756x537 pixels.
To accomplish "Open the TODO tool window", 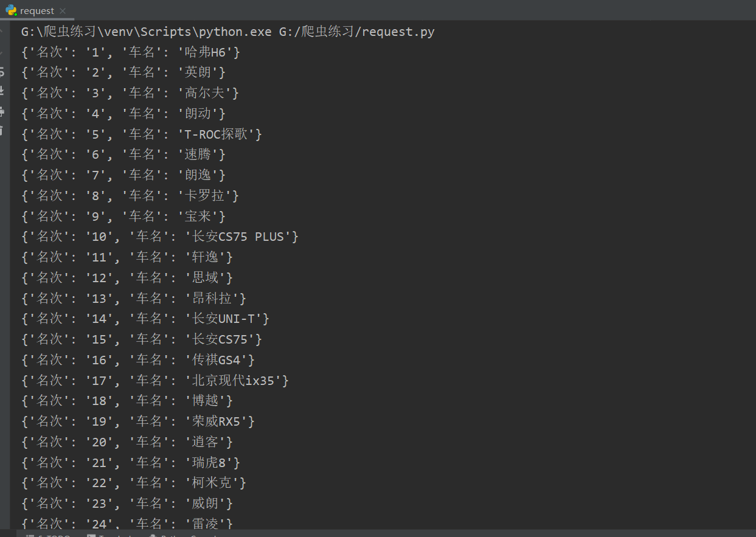I will tap(49, 536).
